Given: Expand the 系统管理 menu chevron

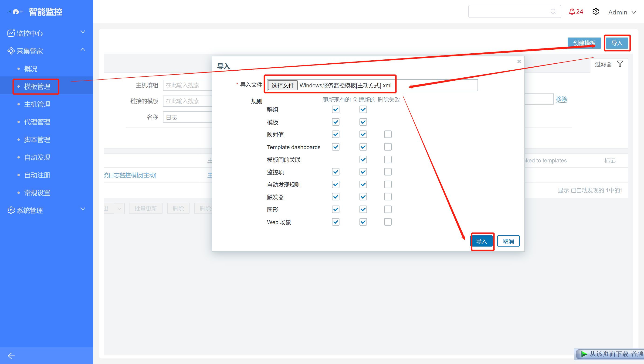Looking at the screenshot, I should [83, 209].
